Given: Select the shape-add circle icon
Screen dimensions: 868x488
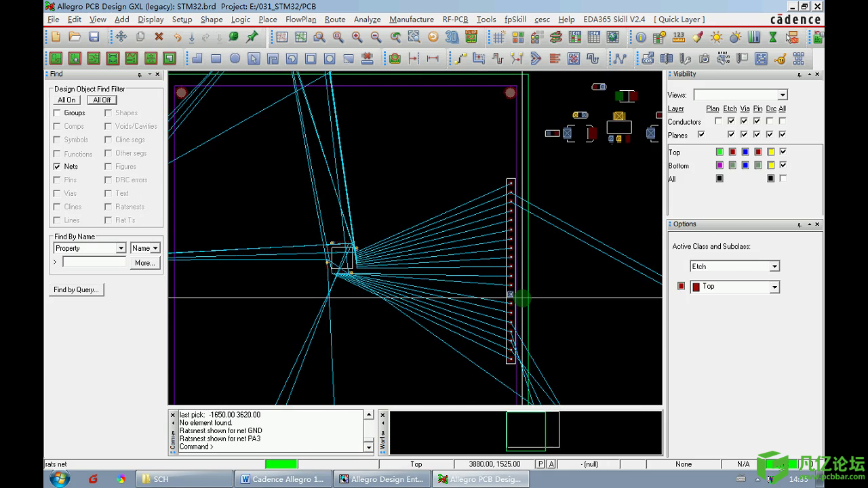Looking at the screenshot, I should pyautogui.click(x=235, y=58).
